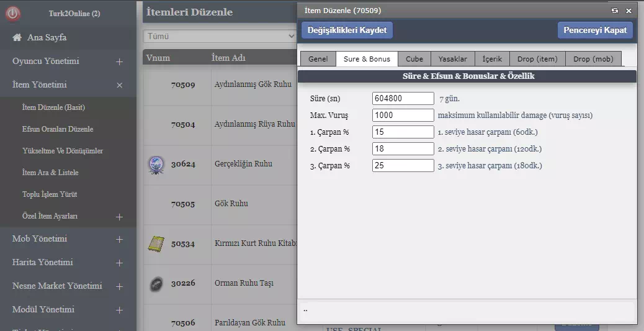Expand Mob Yönetimi plus sign
This screenshot has width=644, height=331.
tap(119, 239)
